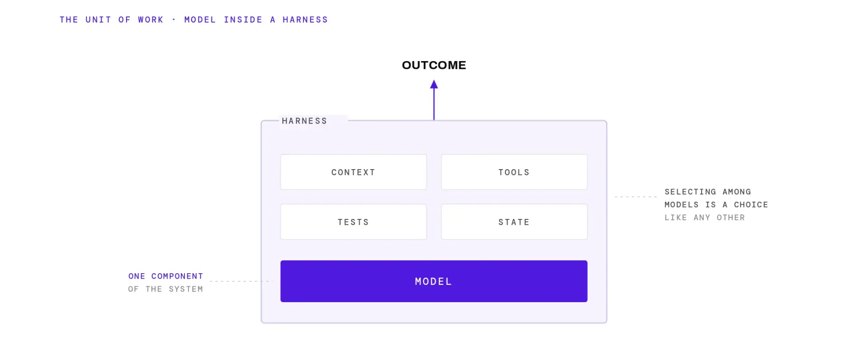Click the 'OF THE SYSTEM' caption
The width and height of the screenshot is (868, 360).
166,289
